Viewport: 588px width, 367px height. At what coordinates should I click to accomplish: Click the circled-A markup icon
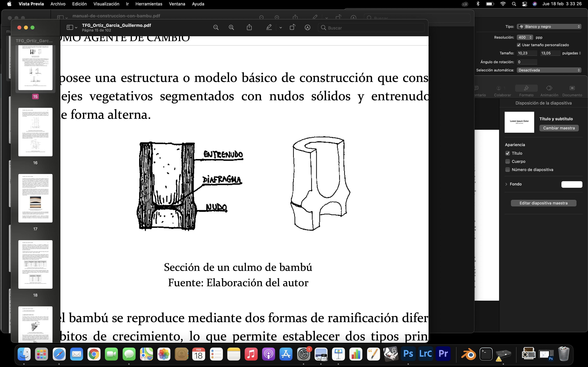pos(307,28)
